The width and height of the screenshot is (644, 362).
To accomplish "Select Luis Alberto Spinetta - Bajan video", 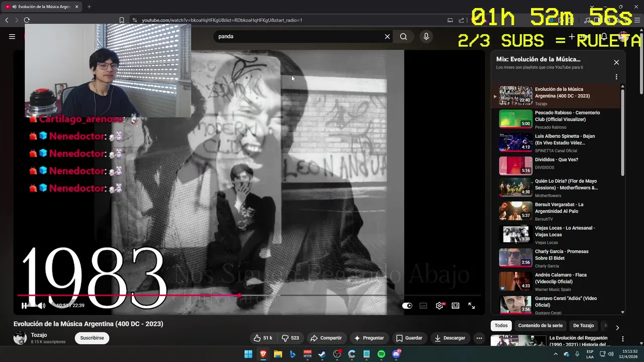I will (x=556, y=143).
